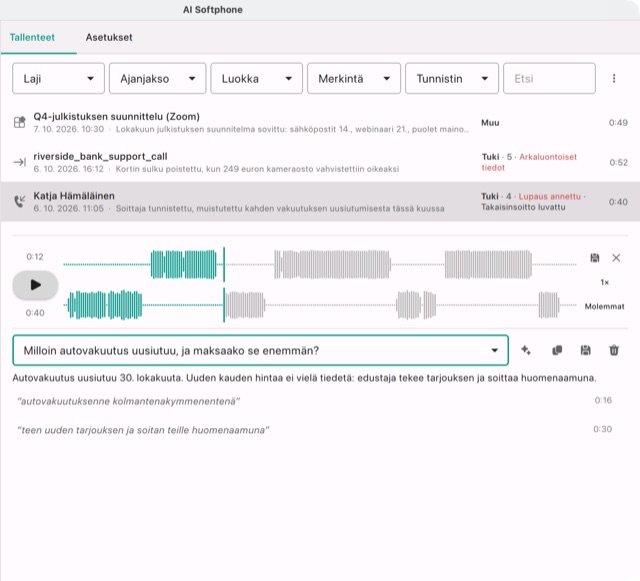Open the three-dot more options menu
Viewport: 640px width, 581px height.
[x=614, y=78]
